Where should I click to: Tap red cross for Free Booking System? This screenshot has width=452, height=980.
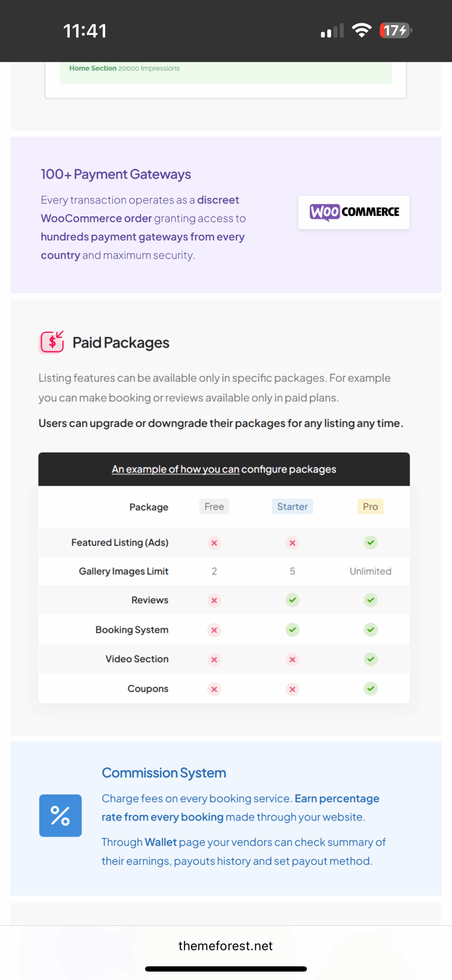pyautogui.click(x=214, y=630)
